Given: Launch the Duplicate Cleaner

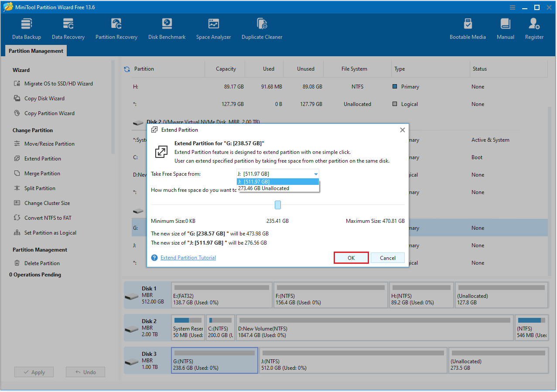Looking at the screenshot, I should 262,27.
